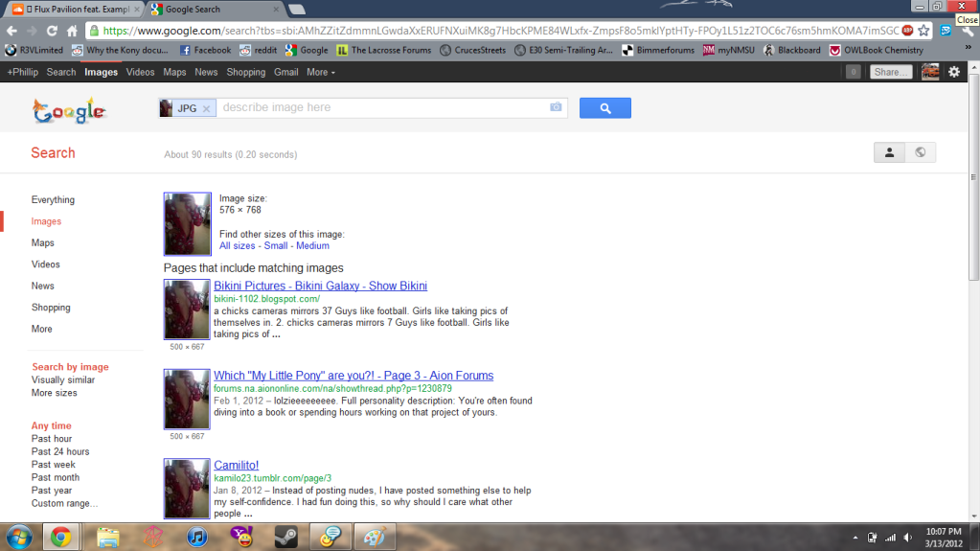Open Gmail in the top Google bar
The image size is (980, 551).
pos(285,72)
